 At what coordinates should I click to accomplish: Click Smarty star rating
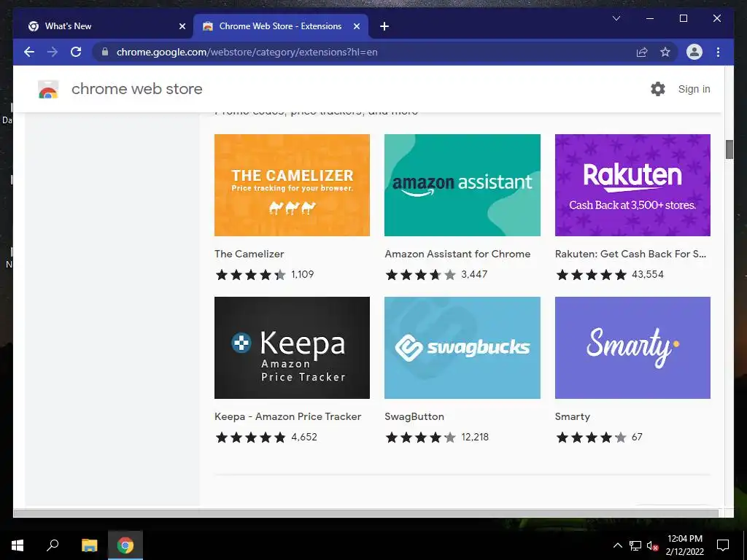tap(591, 437)
